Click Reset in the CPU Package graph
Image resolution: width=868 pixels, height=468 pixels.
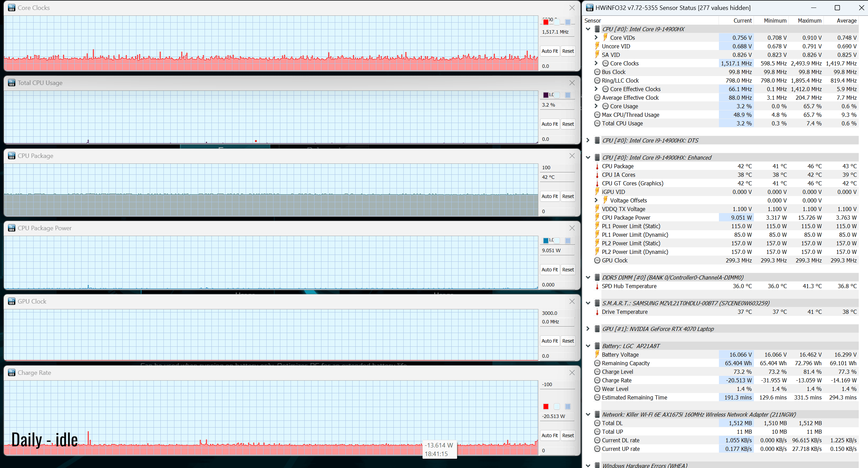point(568,196)
